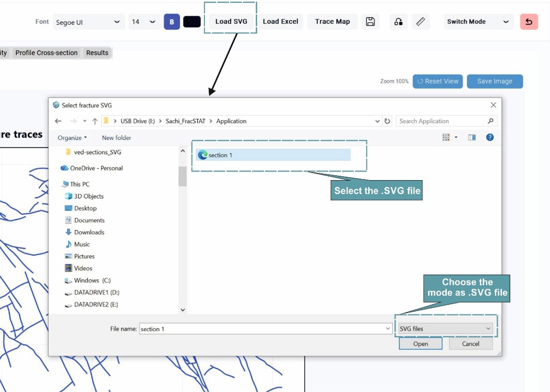Select DATADRIVE2 (E:) drive
Image resolution: width=550 pixels, height=392 pixels.
[x=91, y=305]
